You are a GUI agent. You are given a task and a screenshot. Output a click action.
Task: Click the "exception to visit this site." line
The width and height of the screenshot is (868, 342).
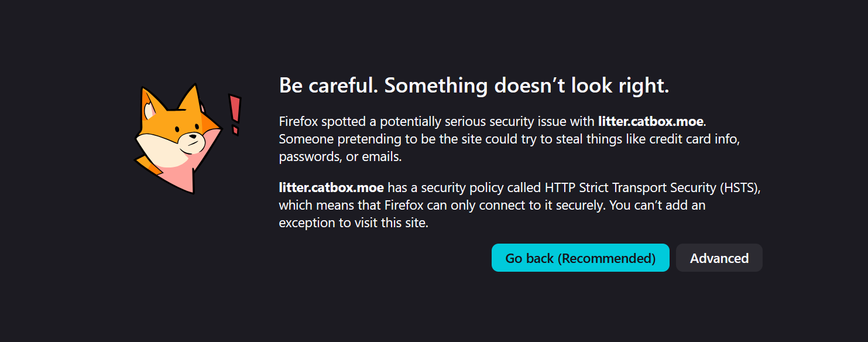354,223
